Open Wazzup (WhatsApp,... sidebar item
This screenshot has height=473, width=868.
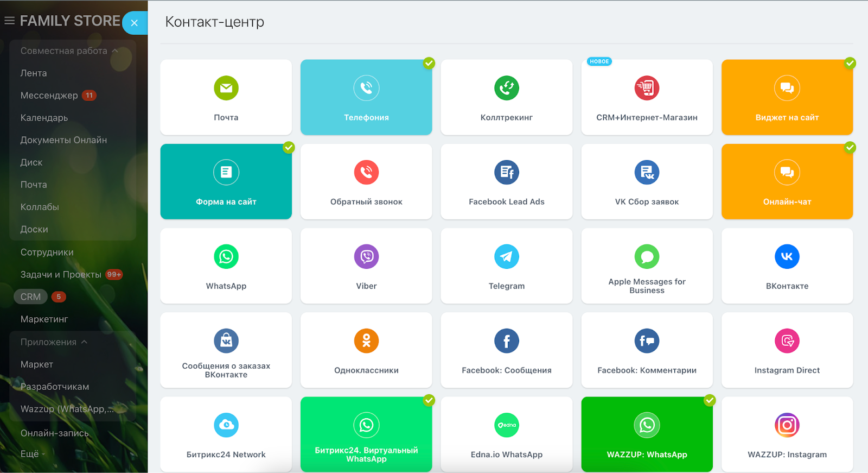pyautogui.click(x=67, y=409)
